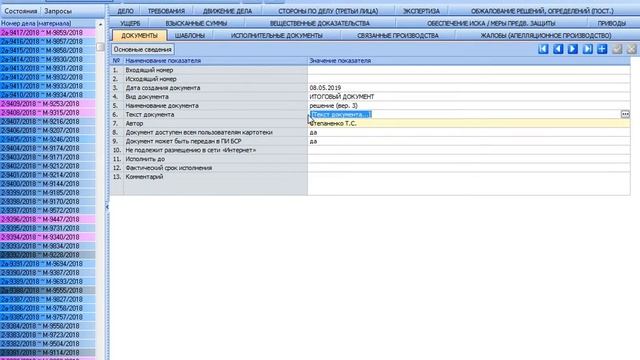The width and height of the screenshot is (640, 360).
Task: Click the empty Исходящий номер value cell
Action: 469,79
